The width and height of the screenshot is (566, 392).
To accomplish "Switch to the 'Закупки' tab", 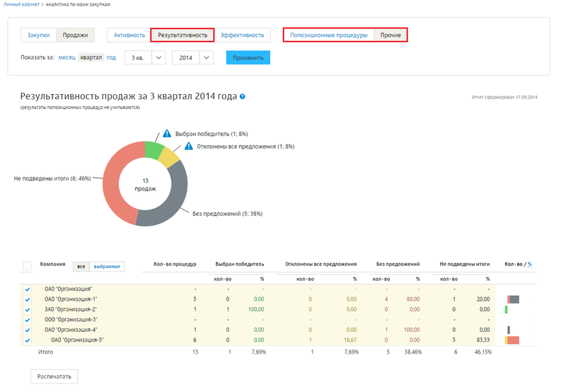I will click(x=39, y=35).
